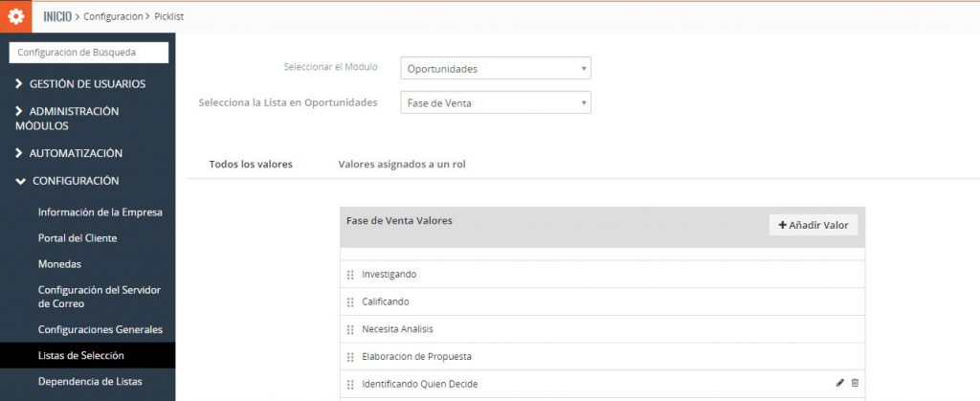Click the drag handle next to Investigando
The image size is (980, 401).
click(x=350, y=275)
